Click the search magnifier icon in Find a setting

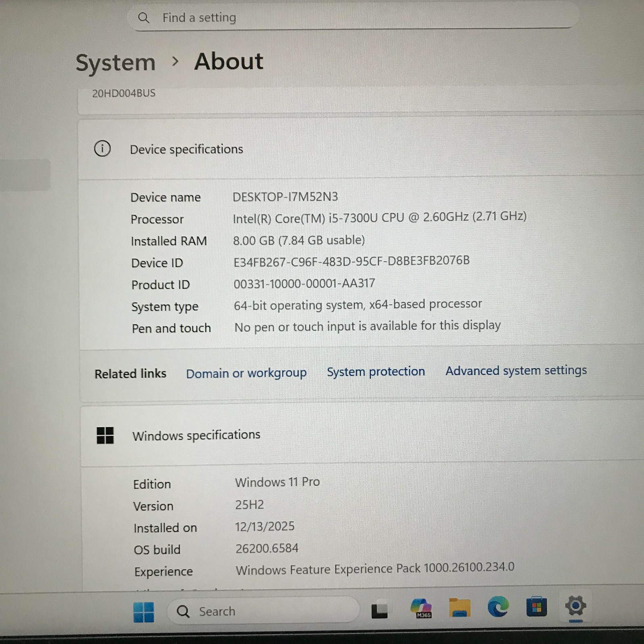(x=143, y=18)
